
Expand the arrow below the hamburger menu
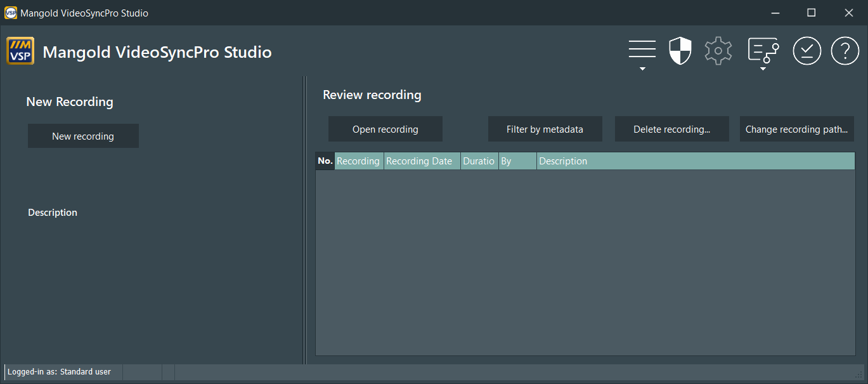point(642,69)
